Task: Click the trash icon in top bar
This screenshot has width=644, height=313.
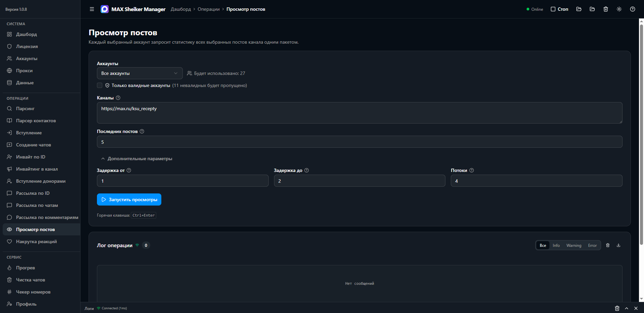Action: [x=606, y=9]
